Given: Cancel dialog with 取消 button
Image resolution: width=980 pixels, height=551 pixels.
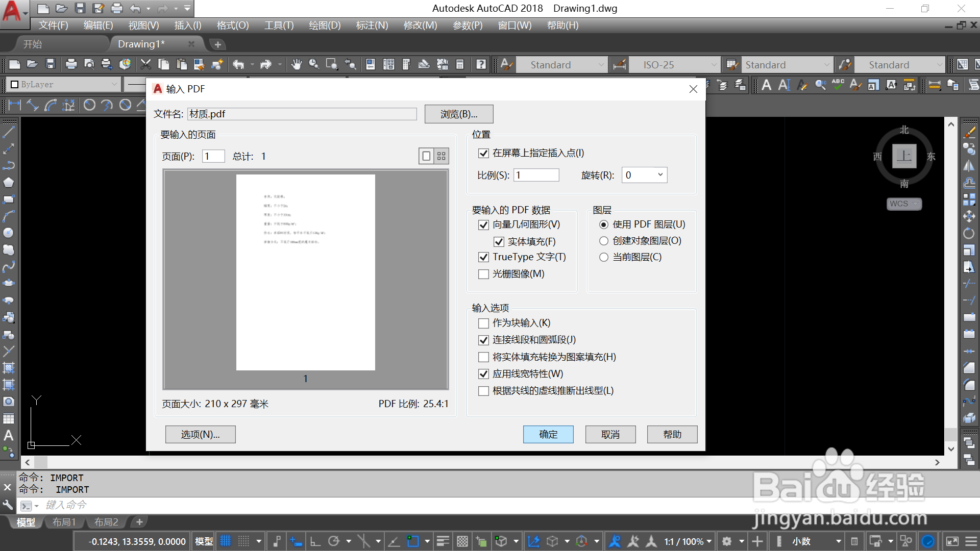Looking at the screenshot, I should pyautogui.click(x=610, y=435).
